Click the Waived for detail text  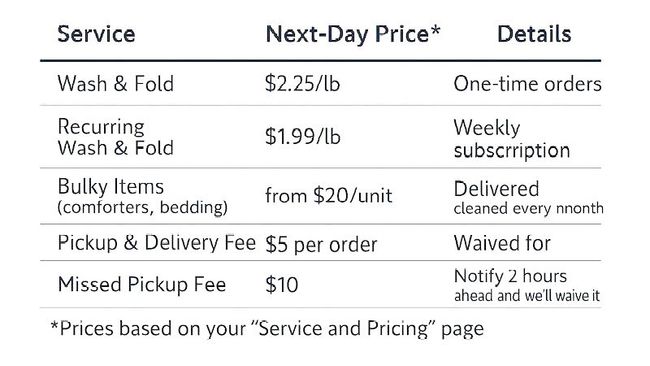tap(502, 243)
